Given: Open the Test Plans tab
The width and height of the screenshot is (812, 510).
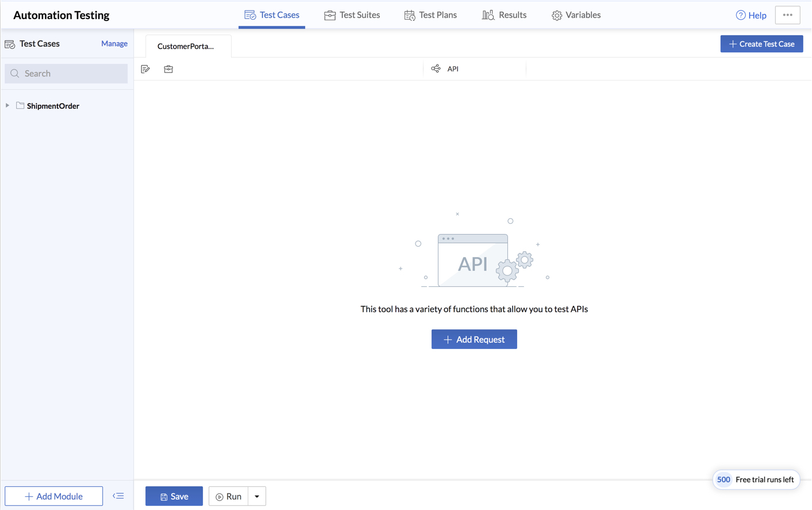Looking at the screenshot, I should [x=430, y=15].
